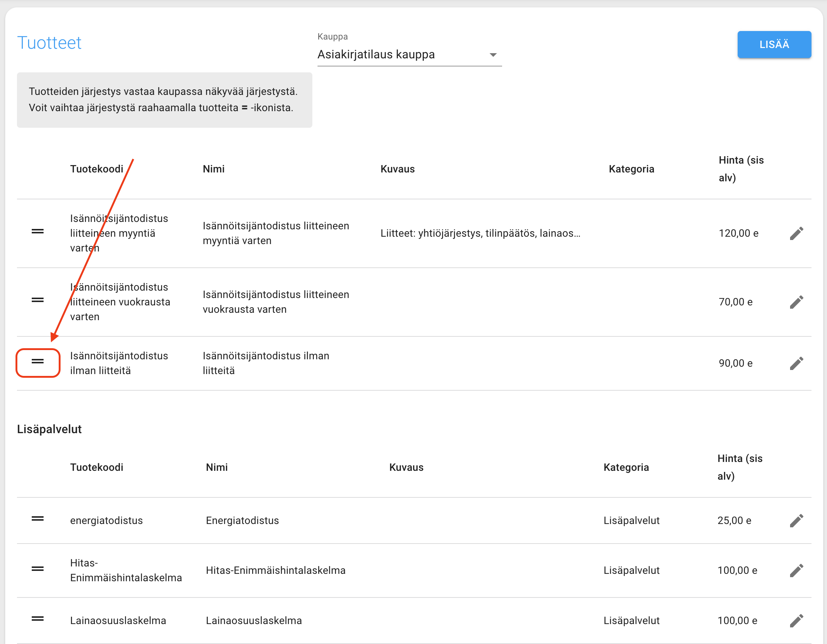This screenshot has height=644, width=827.
Task: Edit Hitas-Enimmäishintalaskelma with pencil icon
Action: tap(796, 571)
